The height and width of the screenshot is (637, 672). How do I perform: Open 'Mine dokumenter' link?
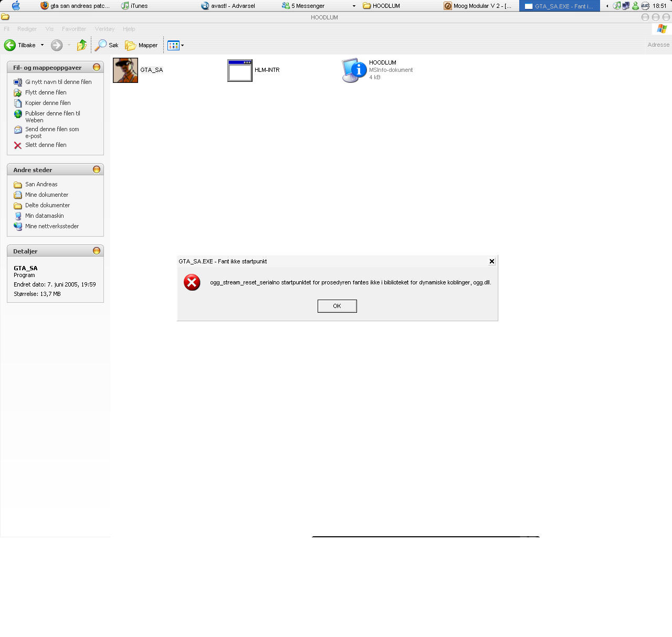coord(47,195)
